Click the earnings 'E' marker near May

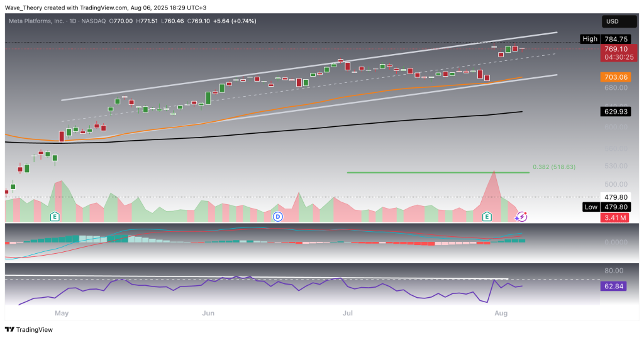[55, 217]
